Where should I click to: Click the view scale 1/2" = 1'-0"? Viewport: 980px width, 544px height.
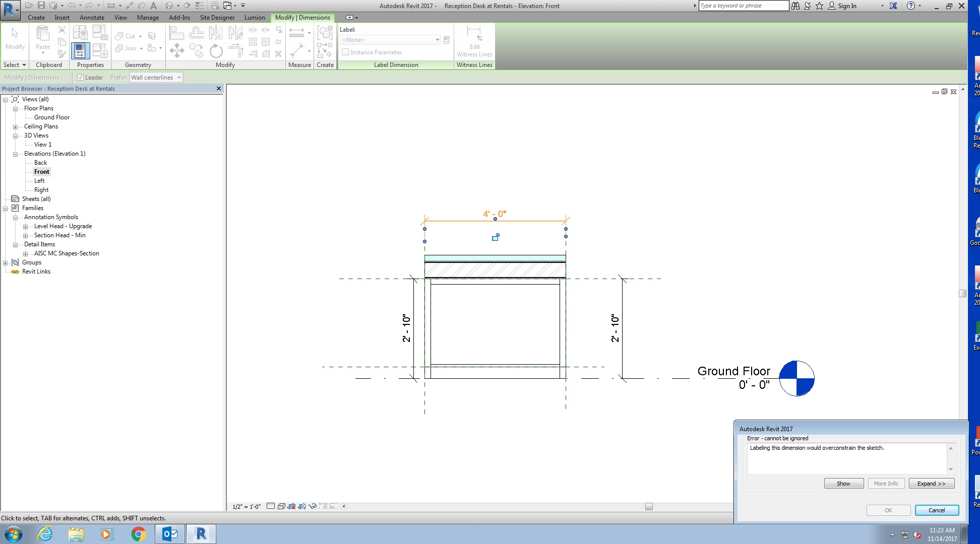247,507
